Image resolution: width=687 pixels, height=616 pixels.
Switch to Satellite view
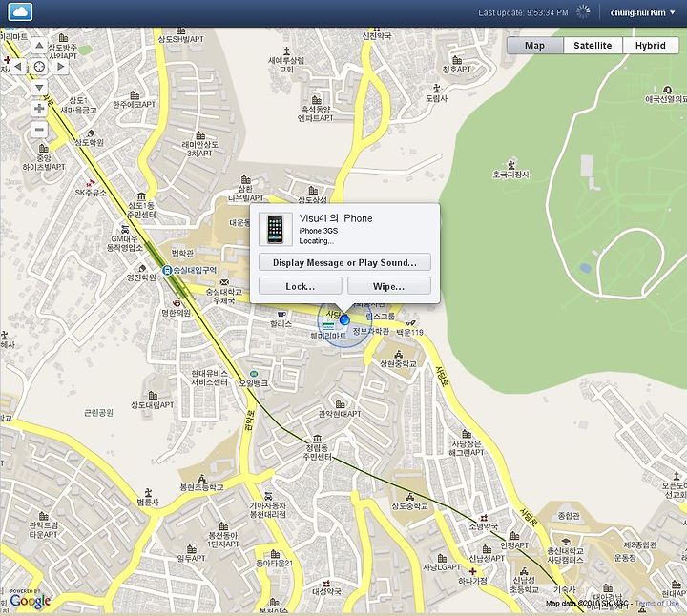click(x=593, y=46)
